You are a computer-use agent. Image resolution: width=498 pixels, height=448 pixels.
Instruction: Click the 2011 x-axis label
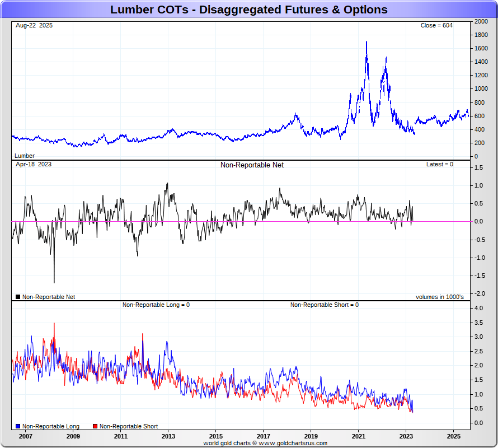(x=121, y=436)
